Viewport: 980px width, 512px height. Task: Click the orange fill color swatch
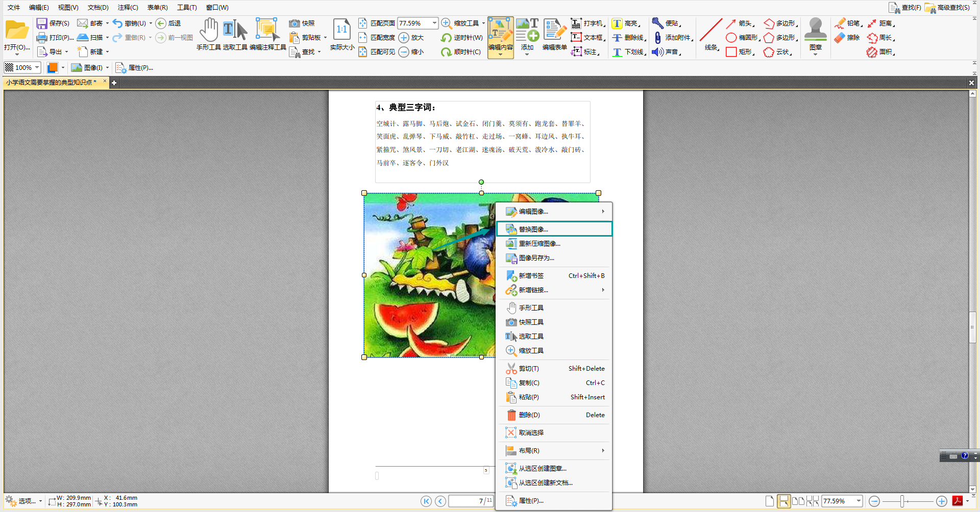(52, 67)
